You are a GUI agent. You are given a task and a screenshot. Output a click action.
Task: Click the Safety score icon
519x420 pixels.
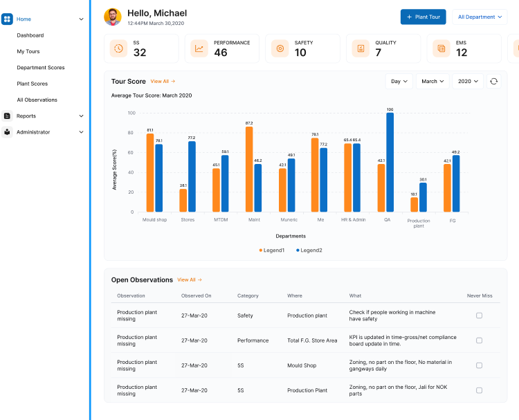click(x=280, y=48)
